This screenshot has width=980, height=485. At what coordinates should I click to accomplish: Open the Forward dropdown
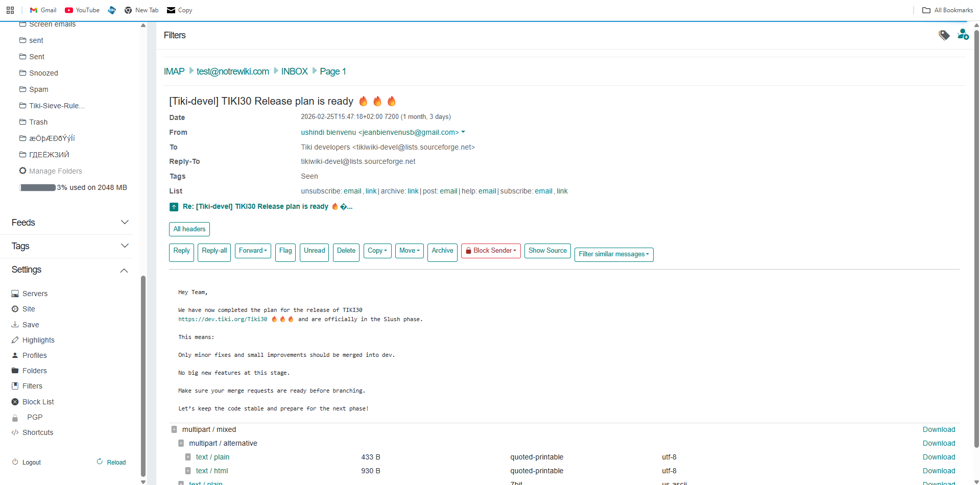coord(253,251)
